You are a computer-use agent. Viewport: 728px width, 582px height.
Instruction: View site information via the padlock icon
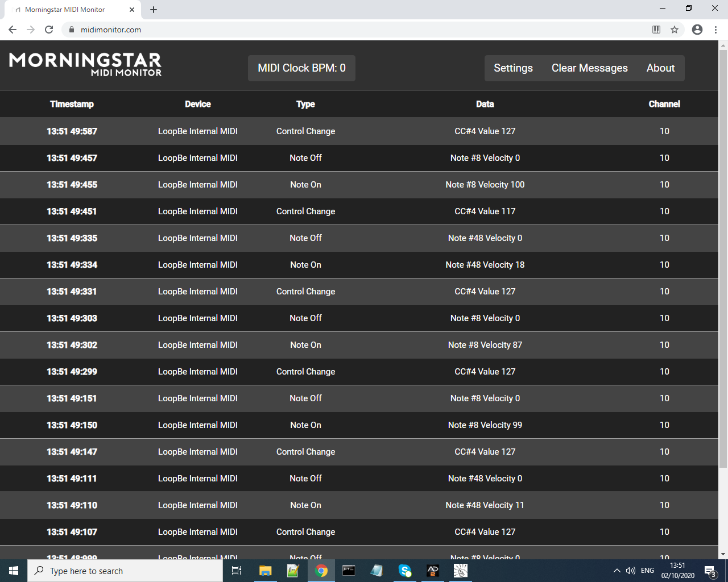click(71, 30)
